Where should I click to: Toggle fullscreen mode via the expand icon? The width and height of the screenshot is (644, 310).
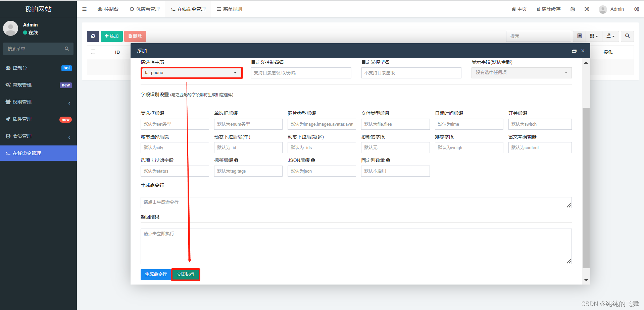click(x=586, y=9)
